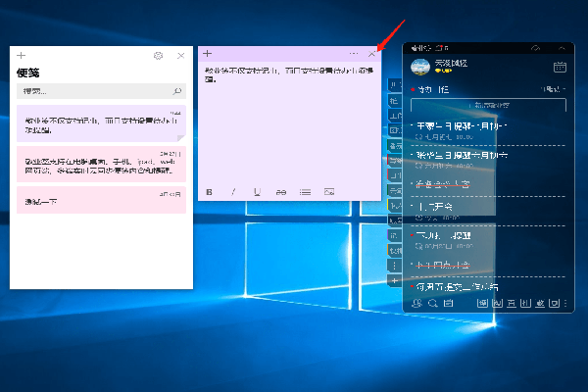Click inside the purple note's text area
This screenshot has width=588, height=392.
coord(289,123)
